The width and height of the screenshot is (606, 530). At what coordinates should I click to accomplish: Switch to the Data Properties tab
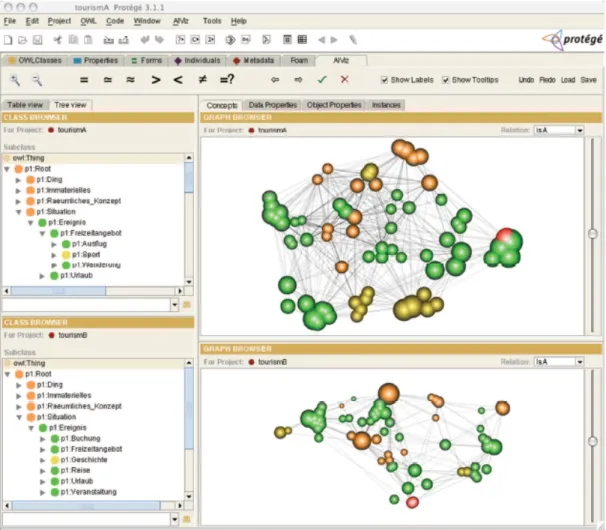pyautogui.click(x=272, y=105)
